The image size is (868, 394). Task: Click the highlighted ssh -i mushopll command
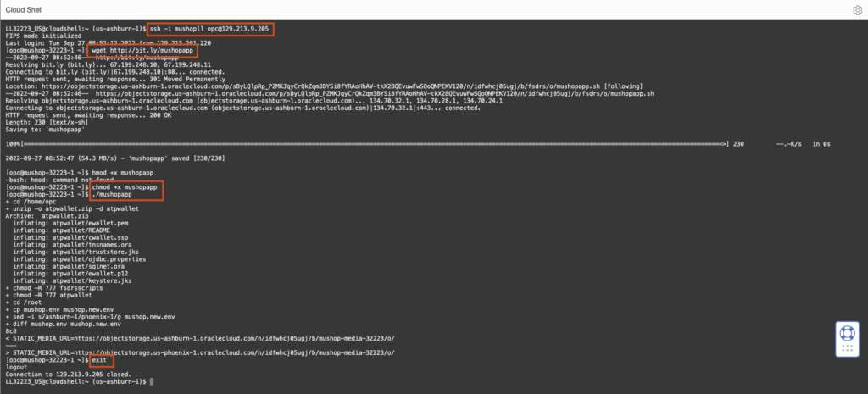point(209,29)
